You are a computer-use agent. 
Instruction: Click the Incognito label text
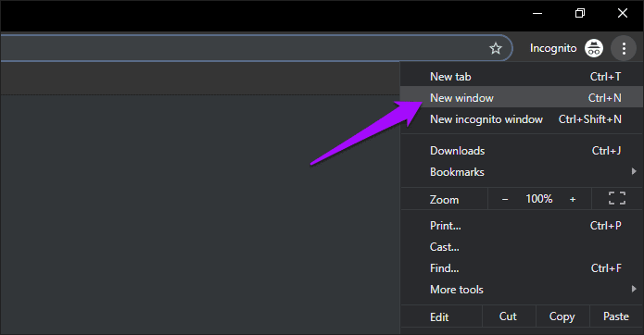pyautogui.click(x=553, y=48)
